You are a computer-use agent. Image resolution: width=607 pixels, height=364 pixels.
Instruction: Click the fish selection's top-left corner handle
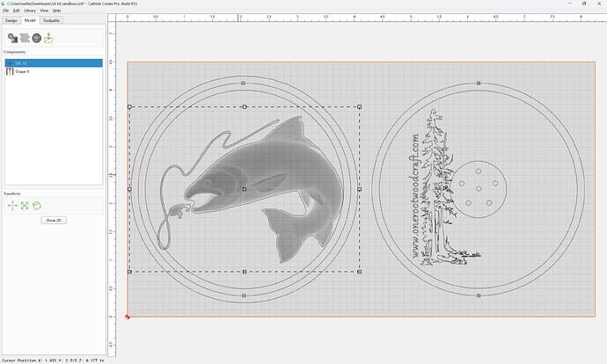pyautogui.click(x=129, y=106)
